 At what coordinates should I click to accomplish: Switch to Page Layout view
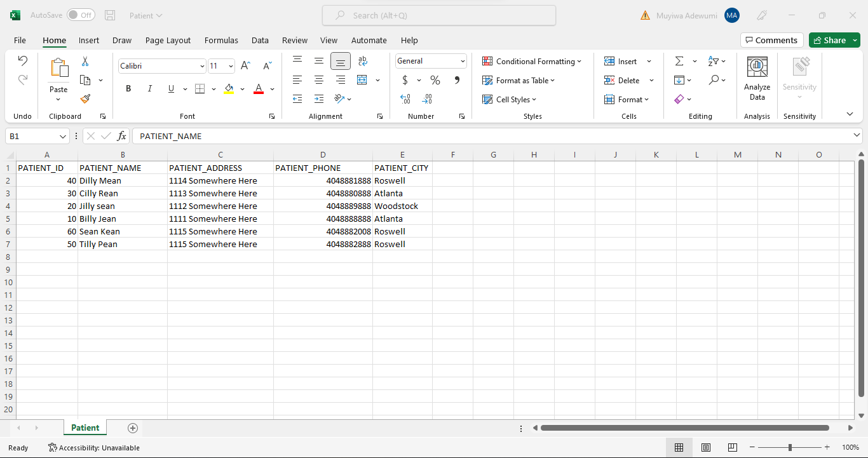[x=706, y=448]
